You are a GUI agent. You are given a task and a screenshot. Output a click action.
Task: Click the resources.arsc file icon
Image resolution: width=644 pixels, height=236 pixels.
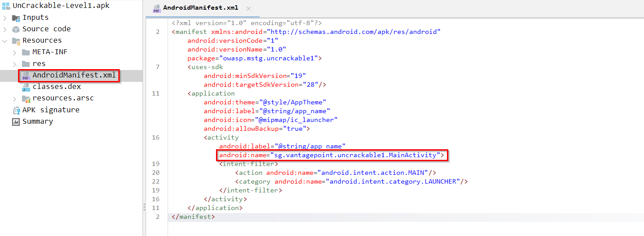tap(26, 99)
